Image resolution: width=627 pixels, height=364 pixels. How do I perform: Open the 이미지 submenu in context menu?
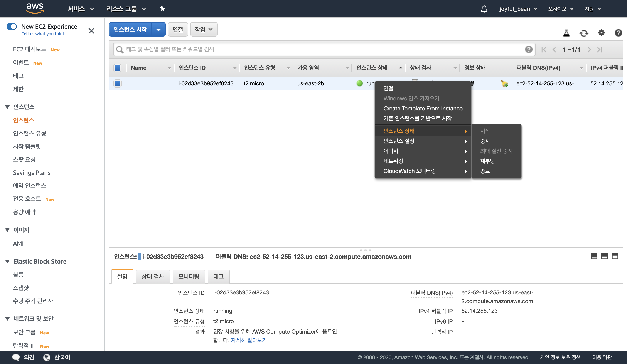423,151
